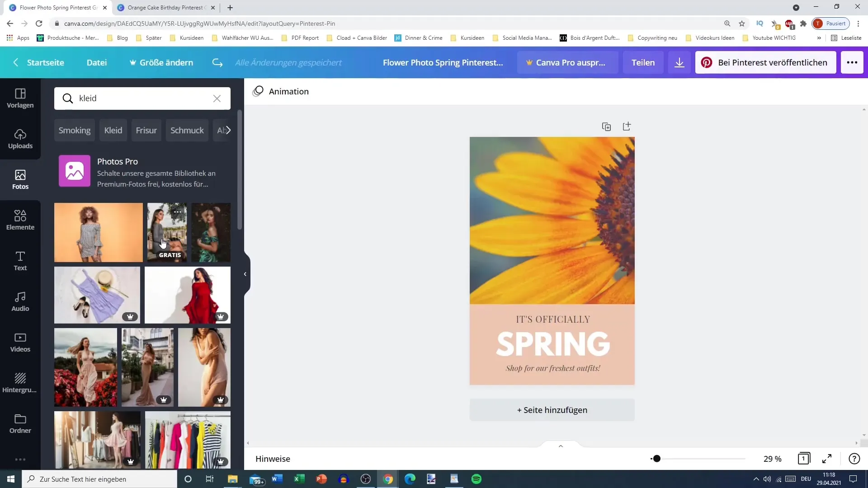Duplicate the page with the copy icon

(607, 127)
